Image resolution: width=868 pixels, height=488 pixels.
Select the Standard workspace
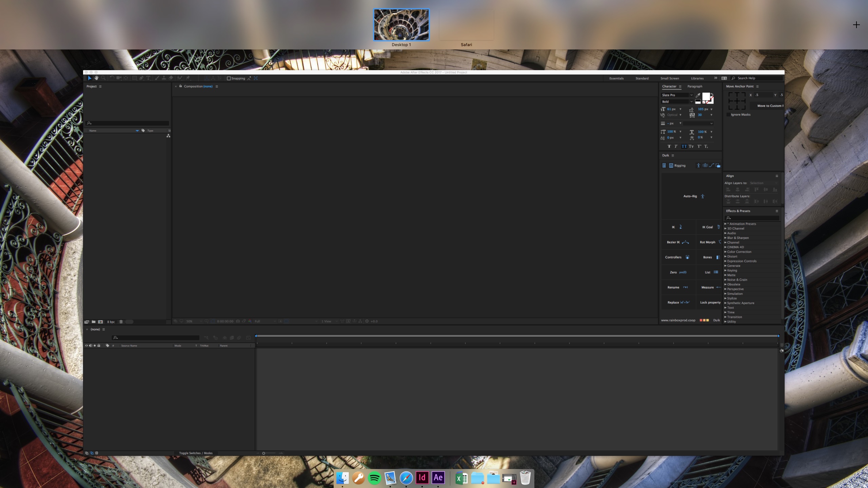(x=642, y=78)
